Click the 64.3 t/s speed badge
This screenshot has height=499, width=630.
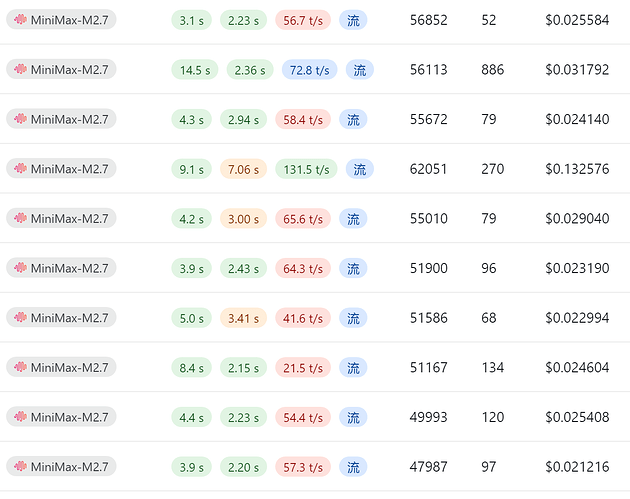pos(303,268)
